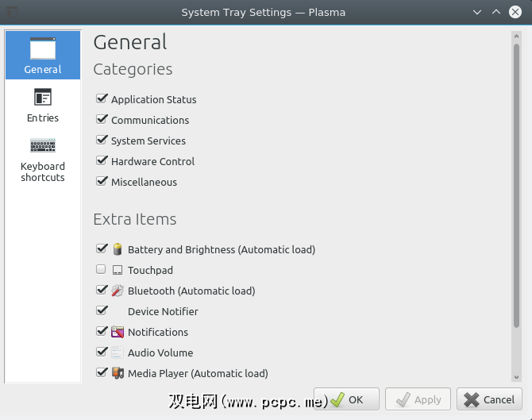Toggle the Hardware Control checkbox
Screen dimensions: 532x420
pyautogui.click(x=102, y=161)
